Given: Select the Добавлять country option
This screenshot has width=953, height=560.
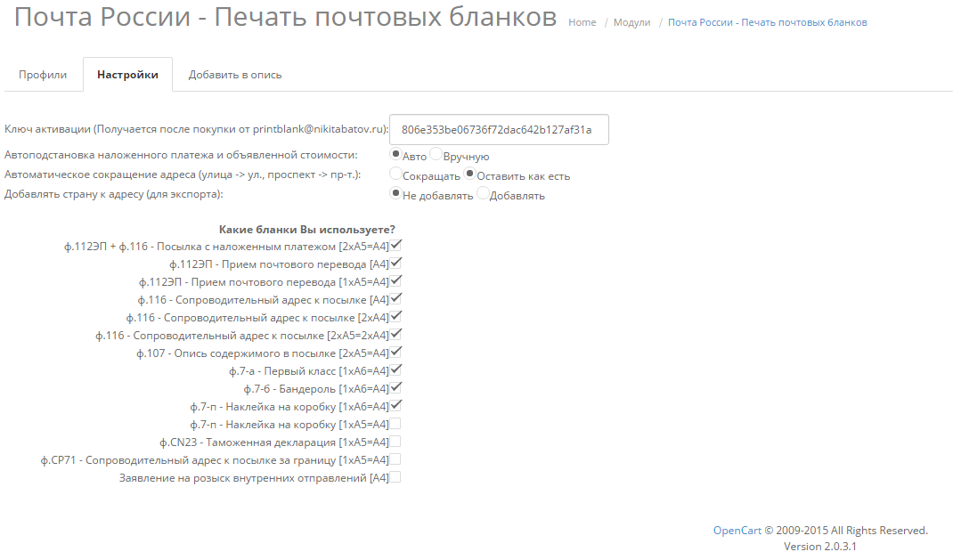Looking at the screenshot, I should click(x=483, y=193).
